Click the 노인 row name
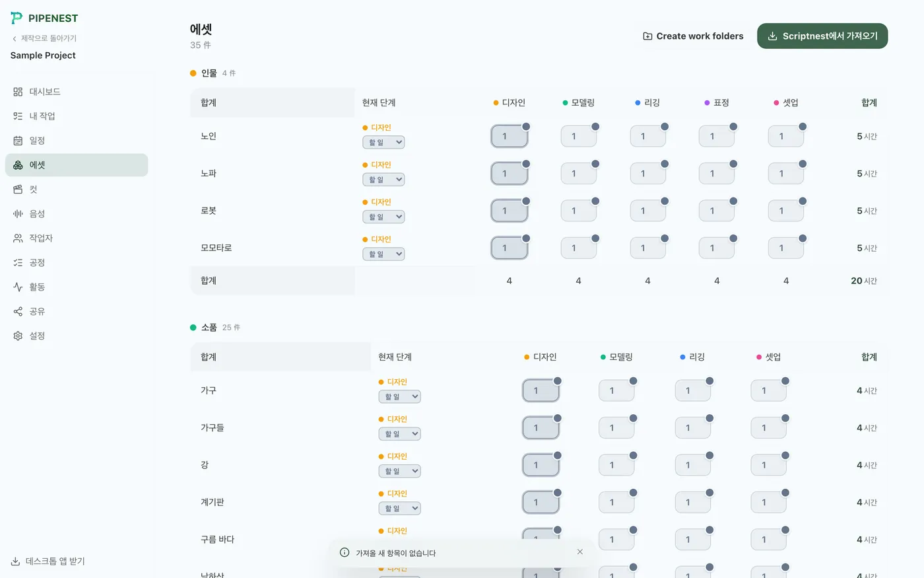 [209, 136]
